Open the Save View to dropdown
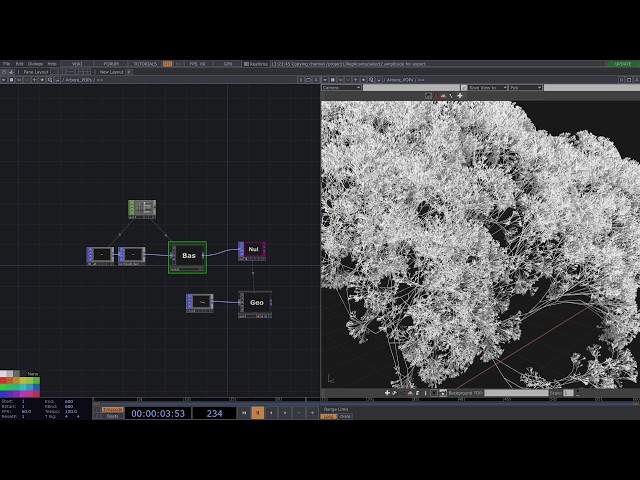 tap(488, 88)
